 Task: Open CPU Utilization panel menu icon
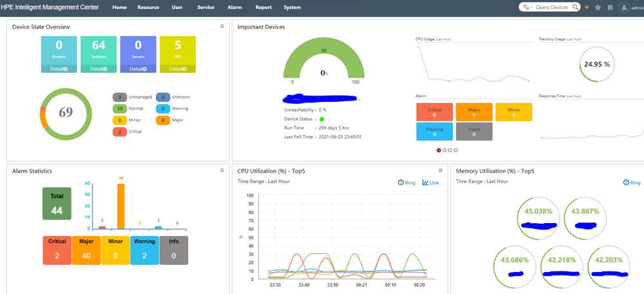pyautogui.click(x=440, y=170)
